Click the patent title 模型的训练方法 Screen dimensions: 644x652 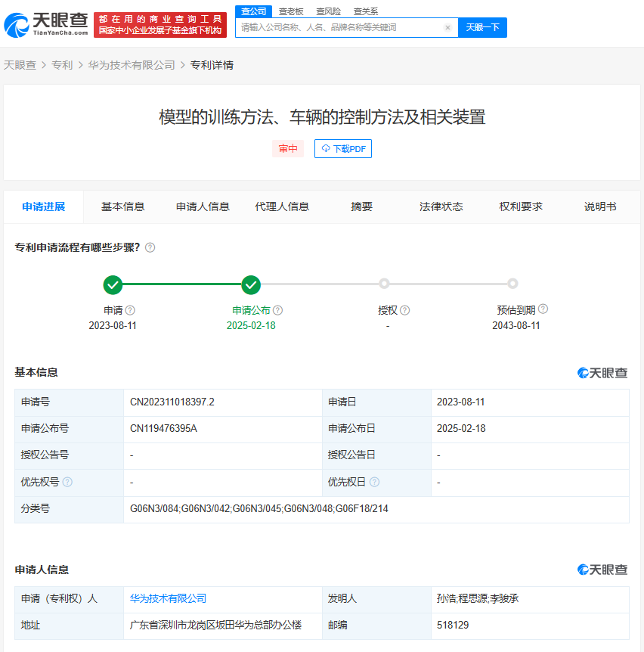click(322, 116)
